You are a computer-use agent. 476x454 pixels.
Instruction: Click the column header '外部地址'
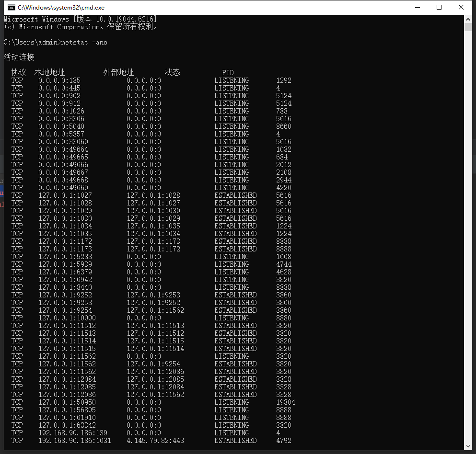coord(118,72)
